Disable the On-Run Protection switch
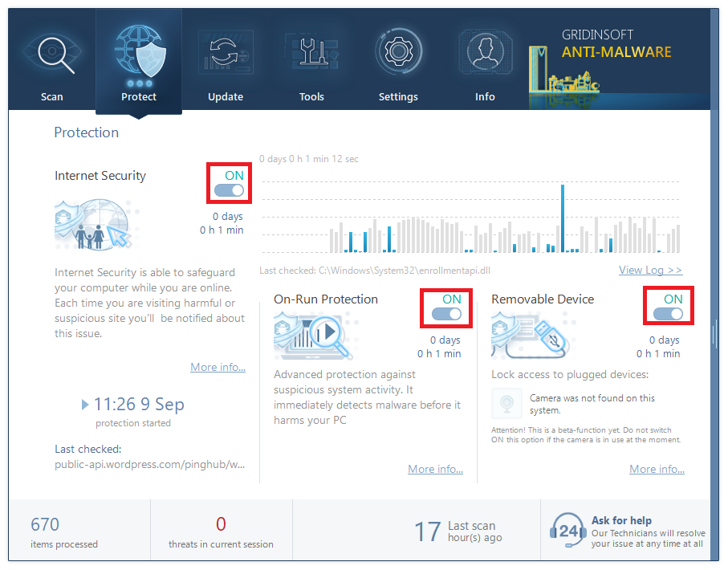Screen dimensions: 728x570 [446, 314]
